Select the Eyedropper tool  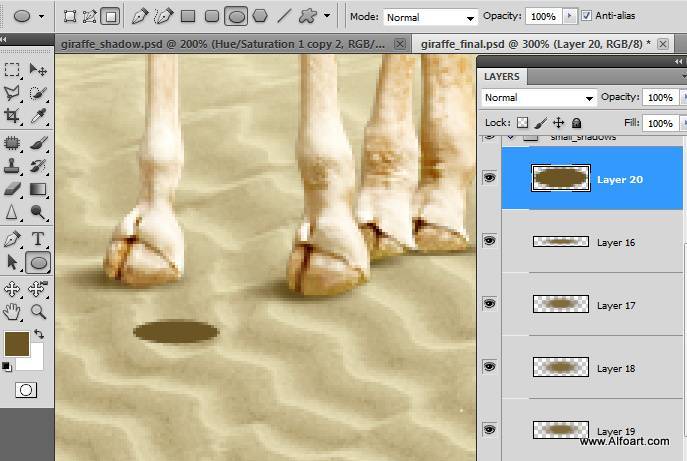pyautogui.click(x=38, y=117)
